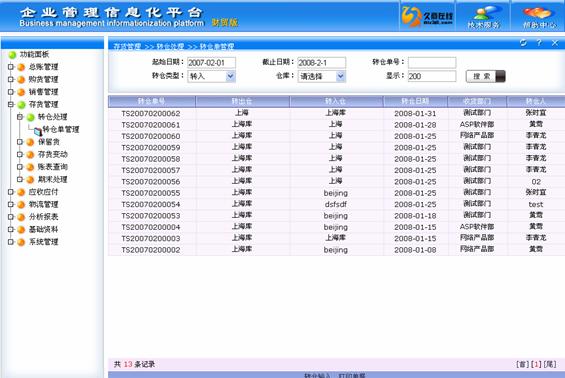Viewport: 565px width, 378px height.
Task: Collapse the 转仓处理 tree node
Action: click(x=20, y=117)
